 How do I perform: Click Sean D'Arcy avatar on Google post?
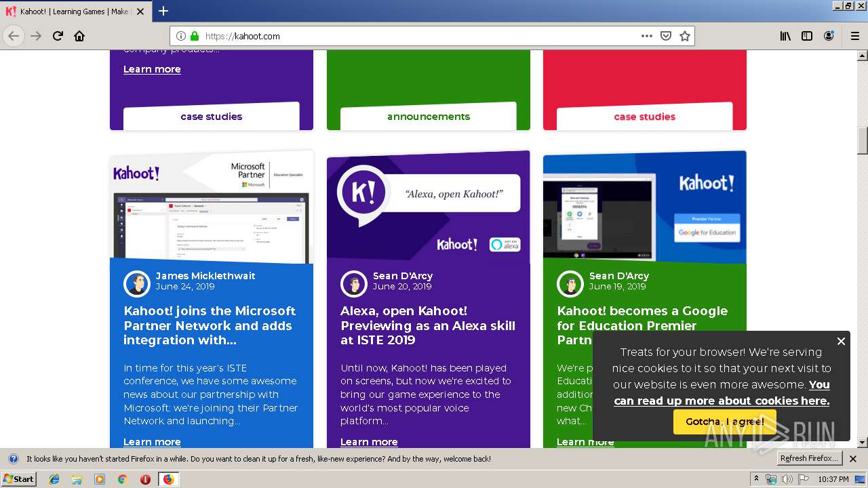point(570,284)
